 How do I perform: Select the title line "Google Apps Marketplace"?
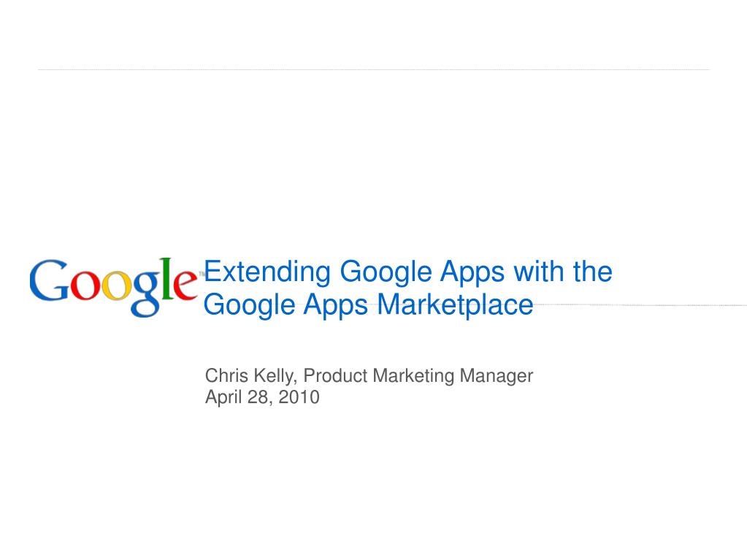click(x=368, y=305)
